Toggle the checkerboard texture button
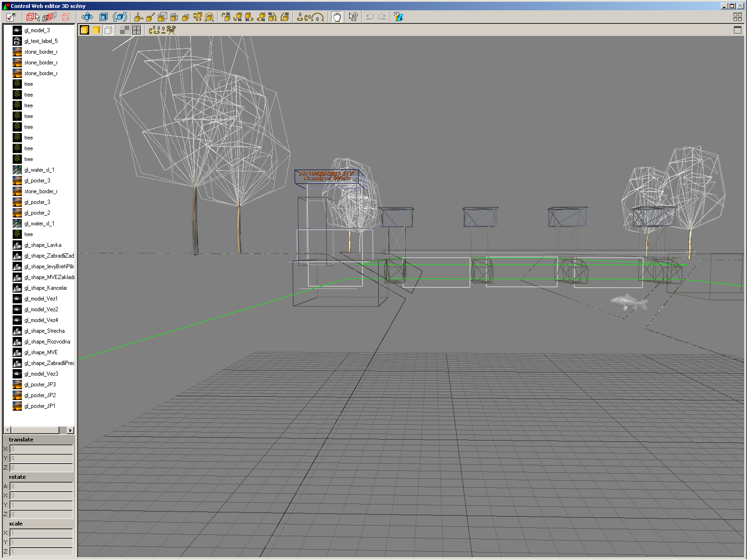This screenshot has width=747, height=560. (125, 30)
